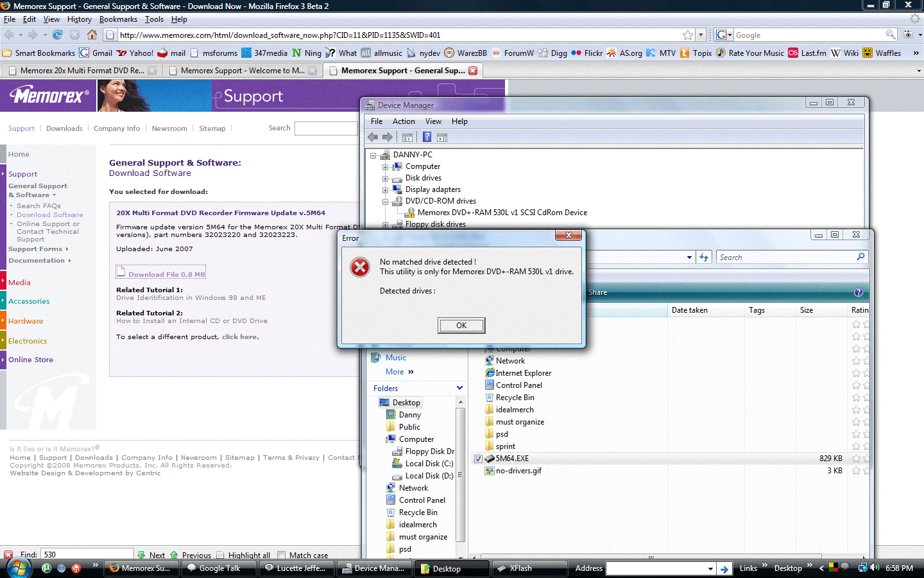Open Device Manager Action menu
Viewport: 924px width, 578px height.
(404, 121)
